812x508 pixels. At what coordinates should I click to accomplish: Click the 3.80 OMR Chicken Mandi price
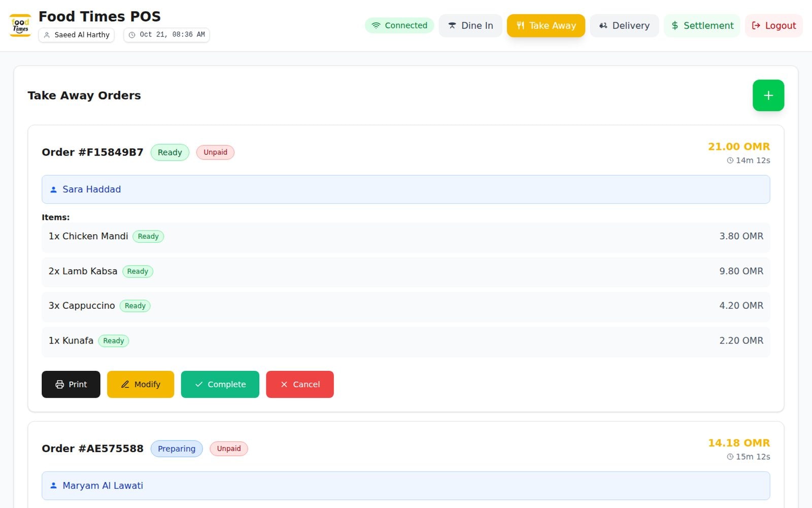pyautogui.click(x=741, y=236)
